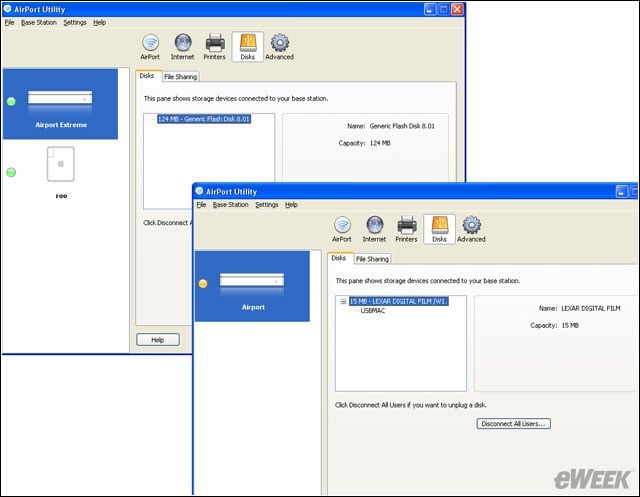Click the Help button in back window
Viewport: 640px width, 497px height.
point(158,340)
